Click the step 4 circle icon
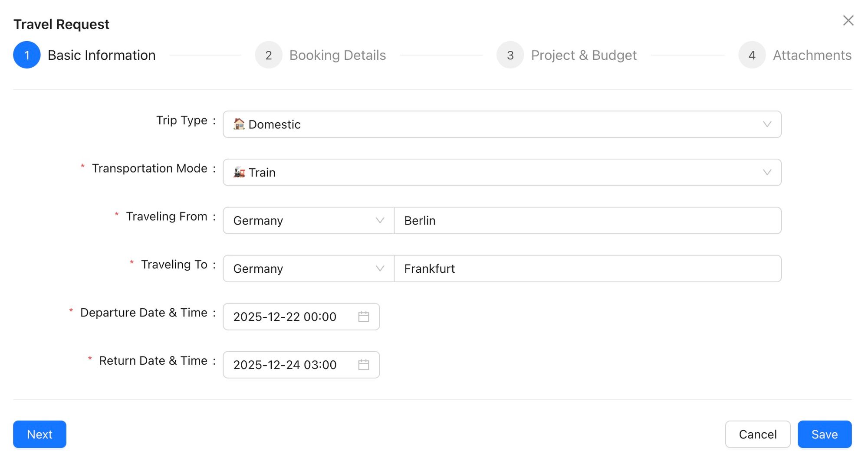The image size is (868, 467). click(752, 55)
